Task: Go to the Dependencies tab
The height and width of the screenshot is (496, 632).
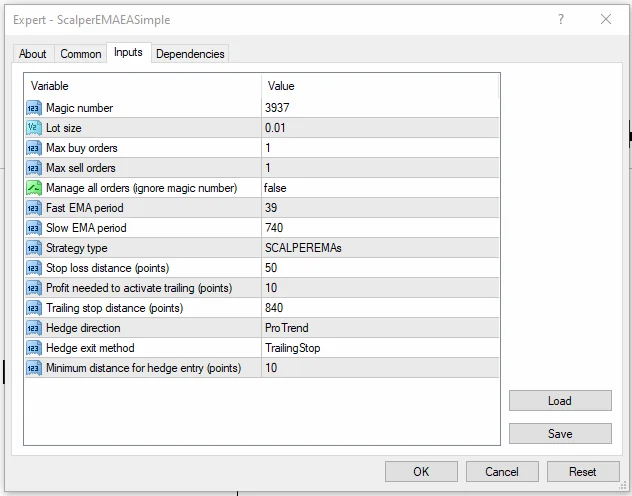Action: tap(190, 54)
